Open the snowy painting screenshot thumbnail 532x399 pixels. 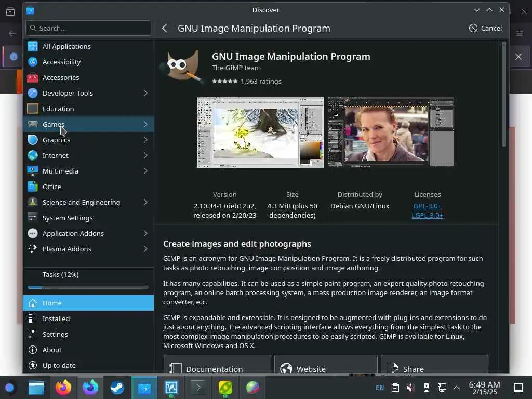(260, 132)
